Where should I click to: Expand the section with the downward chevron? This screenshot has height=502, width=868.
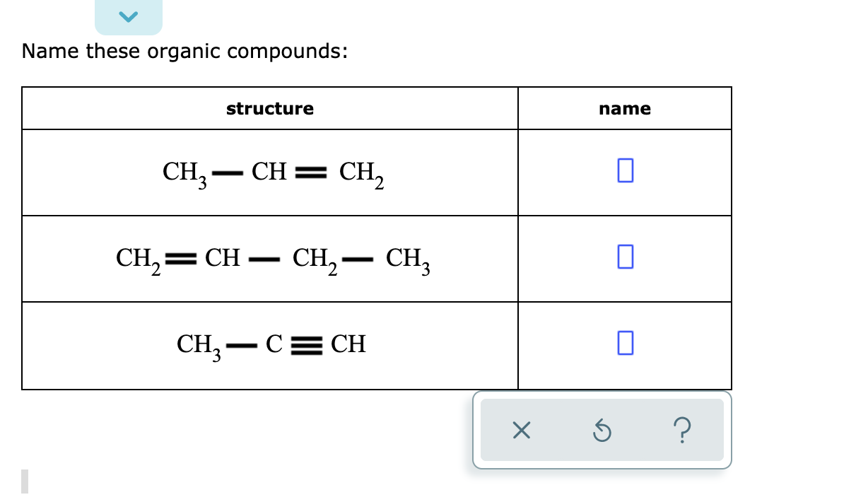[x=128, y=16]
